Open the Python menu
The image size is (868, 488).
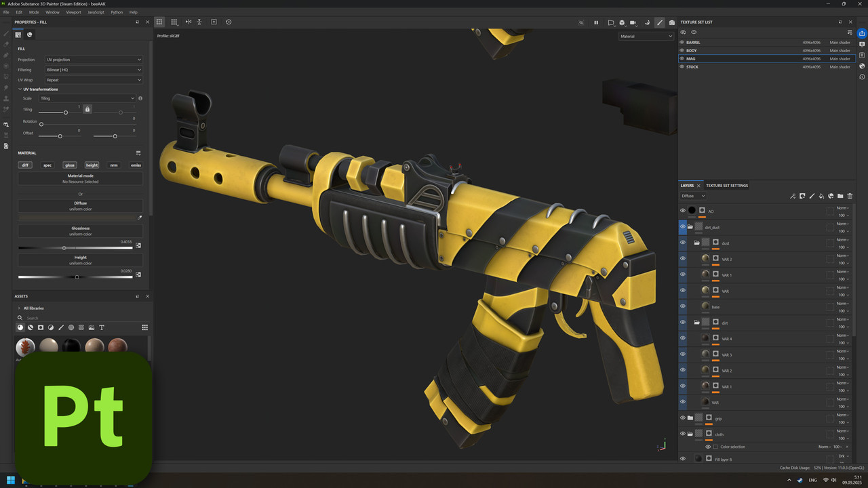117,12
